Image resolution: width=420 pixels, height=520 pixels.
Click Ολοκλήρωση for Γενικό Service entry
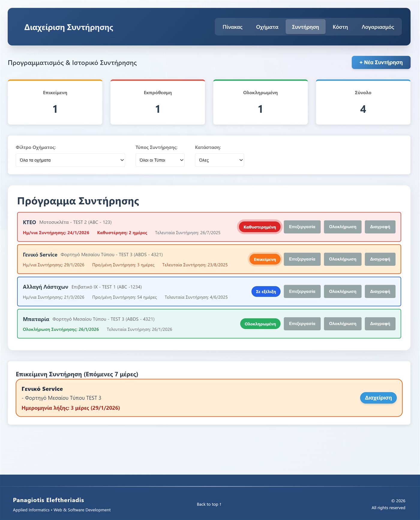pyautogui.click(x=343, y=259)
